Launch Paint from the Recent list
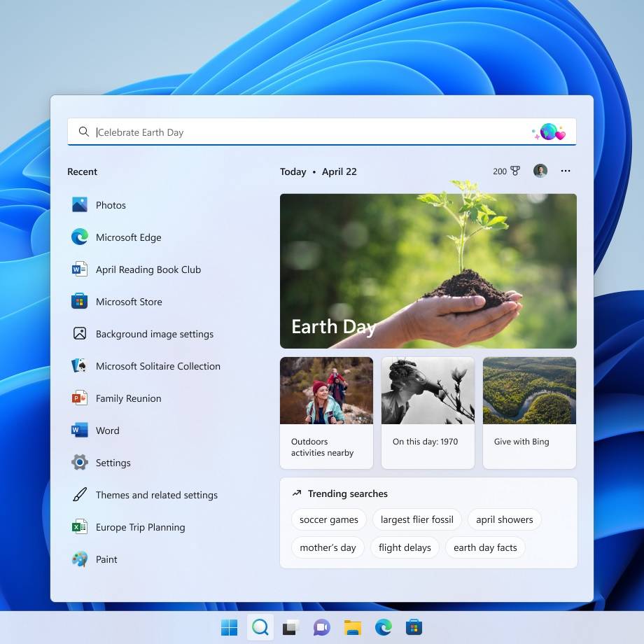 pyautogui.click(x=106, y=559)
